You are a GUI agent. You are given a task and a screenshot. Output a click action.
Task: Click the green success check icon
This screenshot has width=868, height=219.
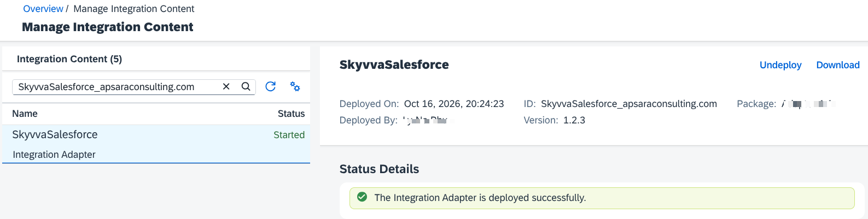point(362,197)
